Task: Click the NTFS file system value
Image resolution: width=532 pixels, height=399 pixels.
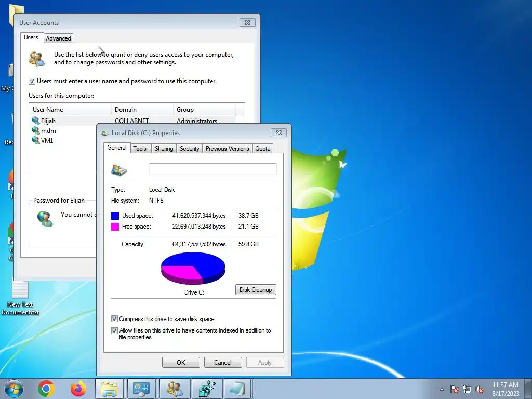Action: coord(156,201)
